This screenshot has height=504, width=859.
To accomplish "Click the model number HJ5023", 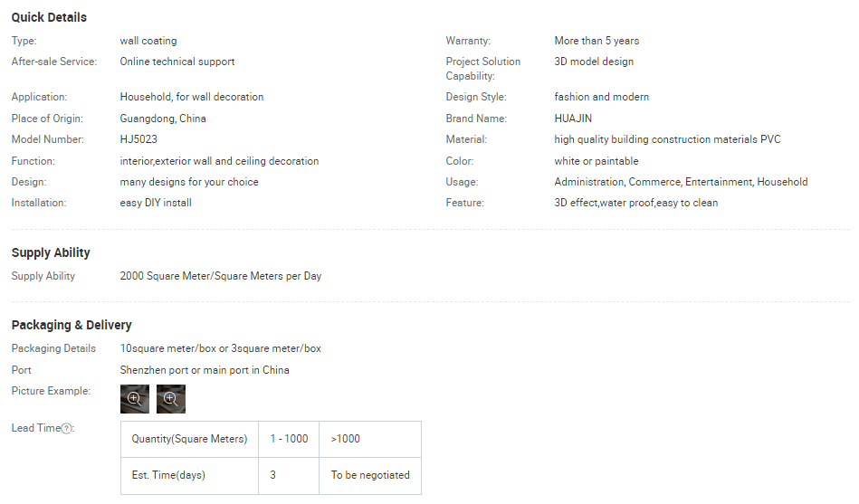I will coord(138,139).
